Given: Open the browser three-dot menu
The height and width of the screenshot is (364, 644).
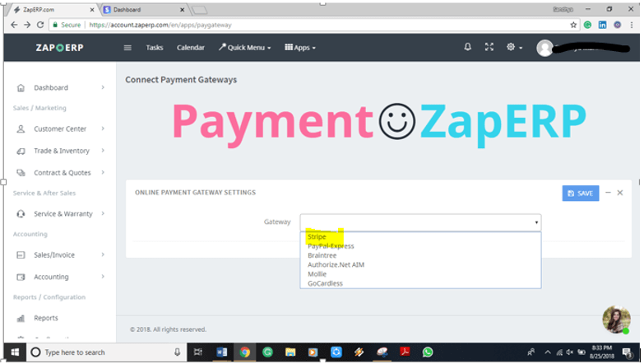Looking at the screenshot, I should coord(632,25).
